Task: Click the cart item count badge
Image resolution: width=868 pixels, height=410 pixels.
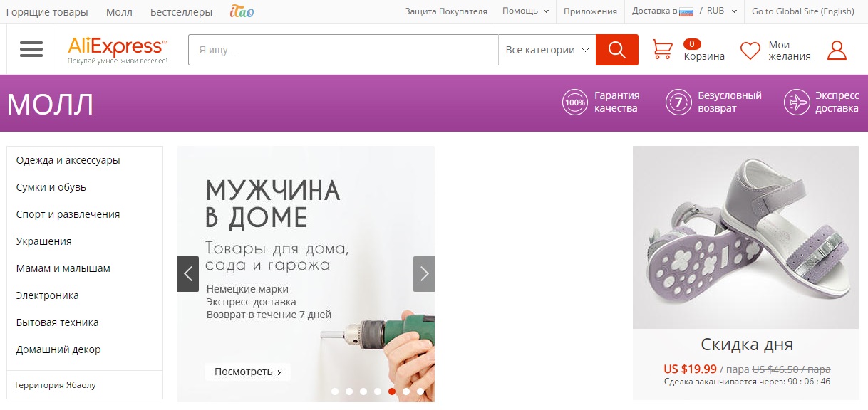Action: click(x=692, y=44)
